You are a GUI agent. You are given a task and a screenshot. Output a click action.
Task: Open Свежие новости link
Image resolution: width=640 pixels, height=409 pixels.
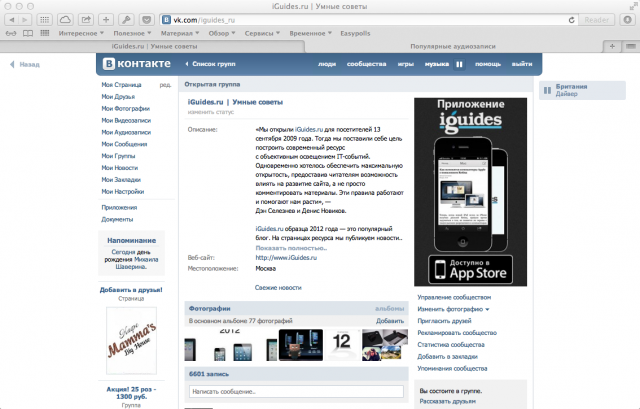pos(278,288)
